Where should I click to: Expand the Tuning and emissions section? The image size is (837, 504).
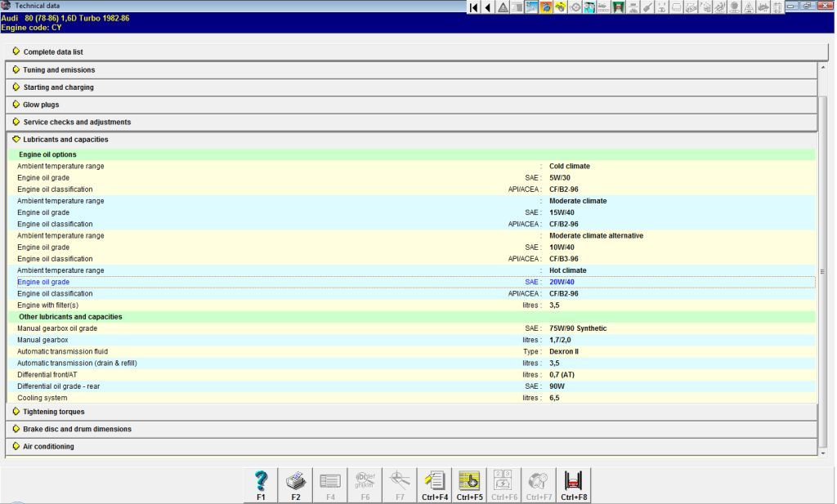412,70
